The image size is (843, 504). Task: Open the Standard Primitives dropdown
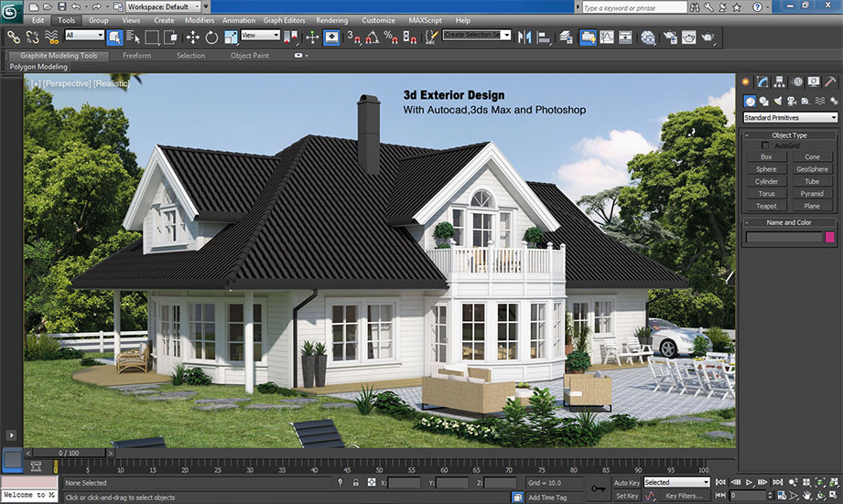pyautogui.click(x=790, y=117)
